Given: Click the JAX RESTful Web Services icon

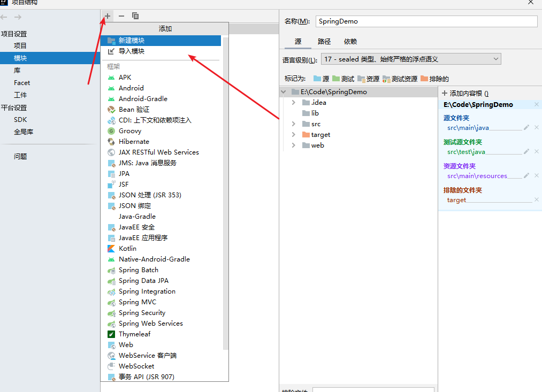Looking at the screenshot, I should 111,152.
